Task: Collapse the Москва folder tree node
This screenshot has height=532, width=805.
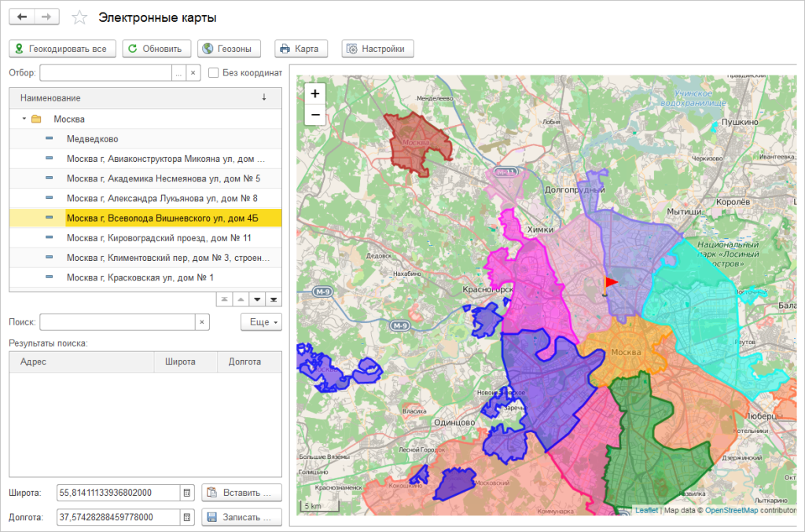Action: point(24,119)
